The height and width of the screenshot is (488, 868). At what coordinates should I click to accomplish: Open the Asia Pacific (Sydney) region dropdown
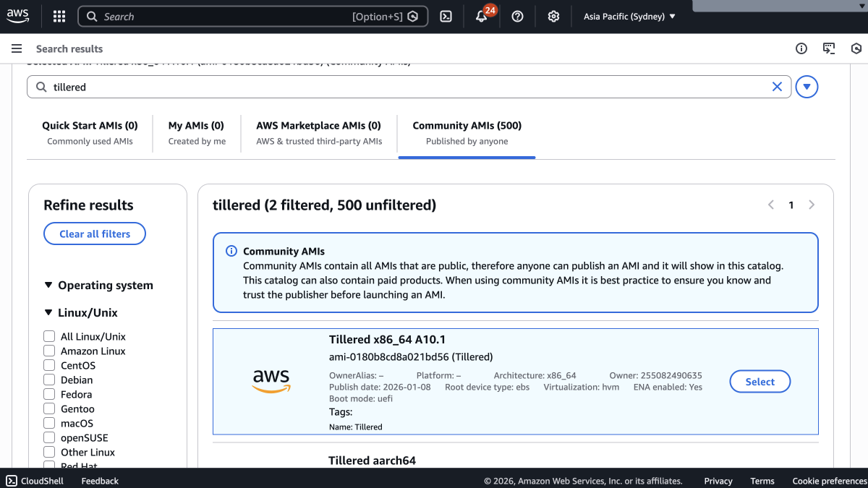tap(629, 17)
